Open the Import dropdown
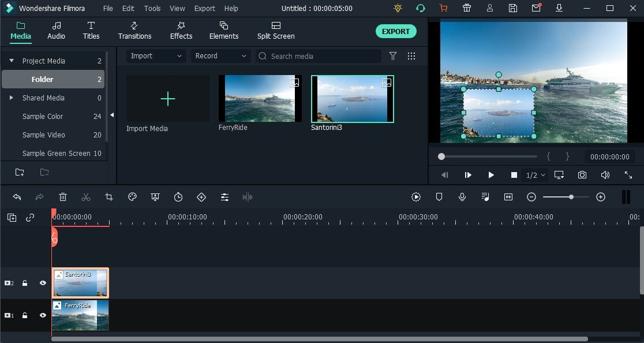The width and height of the screenshot is (644, 343). click(x=155, y=56)
